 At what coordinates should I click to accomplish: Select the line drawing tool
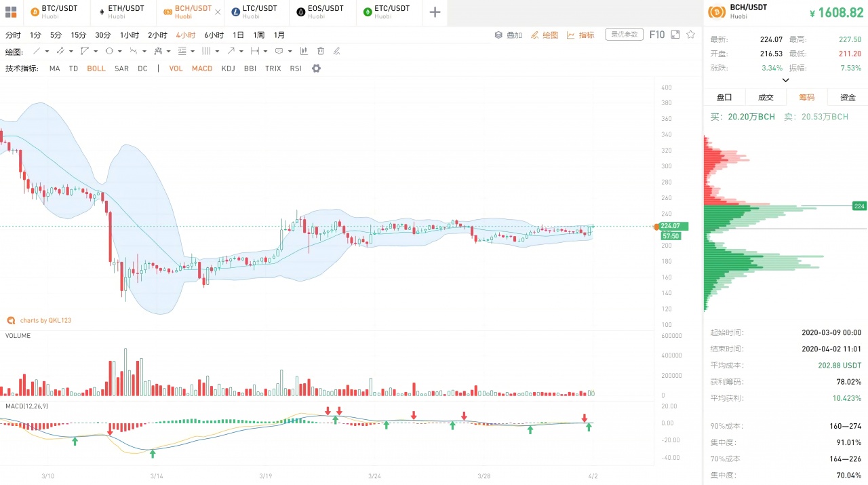coord(37,51)
